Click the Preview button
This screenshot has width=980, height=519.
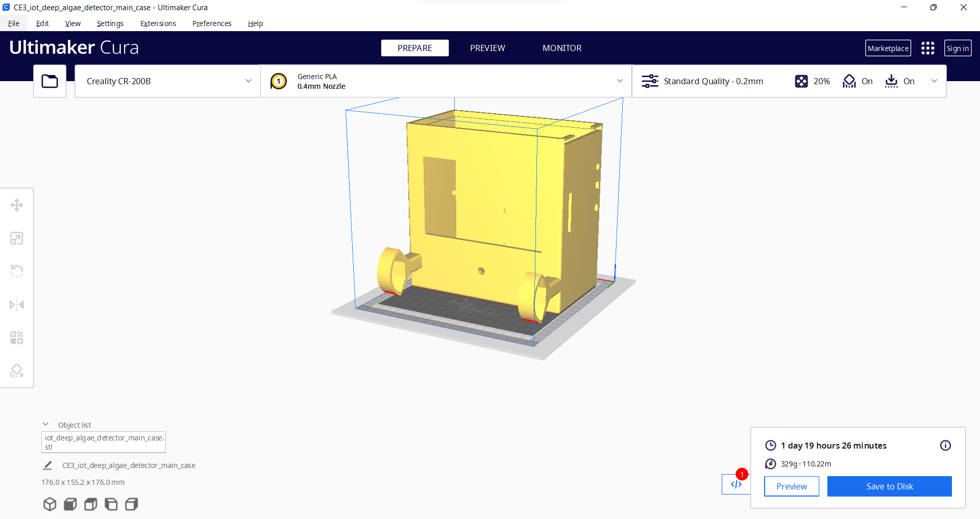[x=792, y=486]
